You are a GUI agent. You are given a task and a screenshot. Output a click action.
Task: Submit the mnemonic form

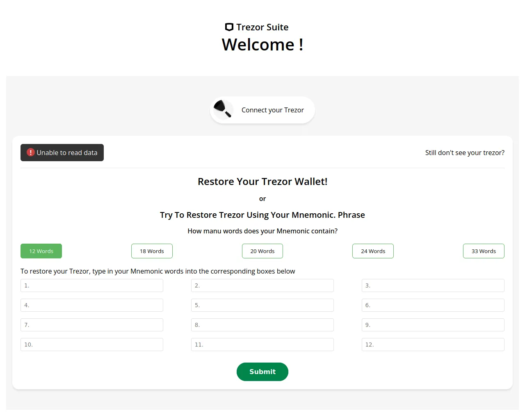coord(262,372)
